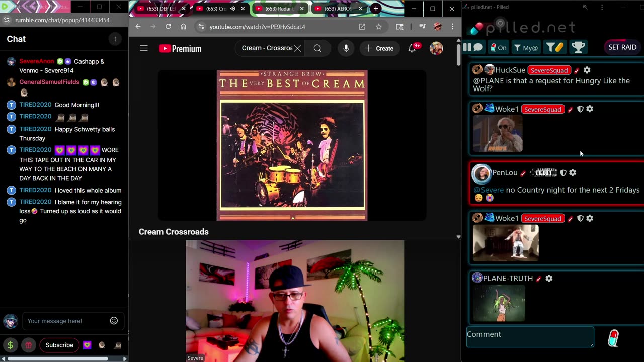The image size is (644, 362).
Task: Close the AEROSMITH browser tab
Action: pos(360,9)
